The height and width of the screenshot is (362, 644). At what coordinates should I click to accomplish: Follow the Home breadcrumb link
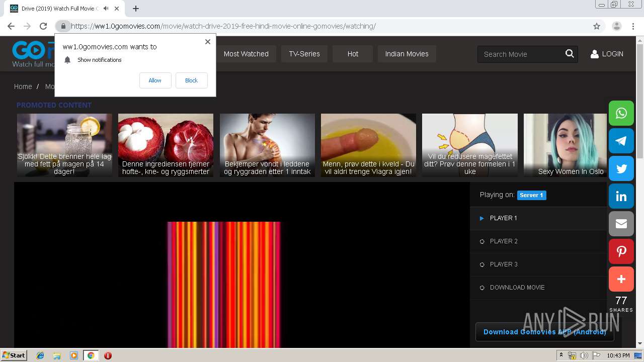23,86
